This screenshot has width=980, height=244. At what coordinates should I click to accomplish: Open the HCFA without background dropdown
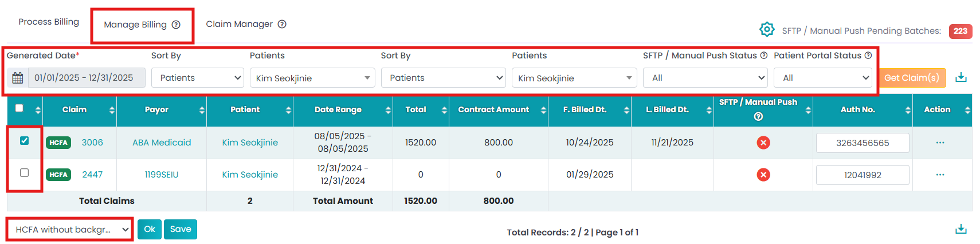tap(70, 230)
